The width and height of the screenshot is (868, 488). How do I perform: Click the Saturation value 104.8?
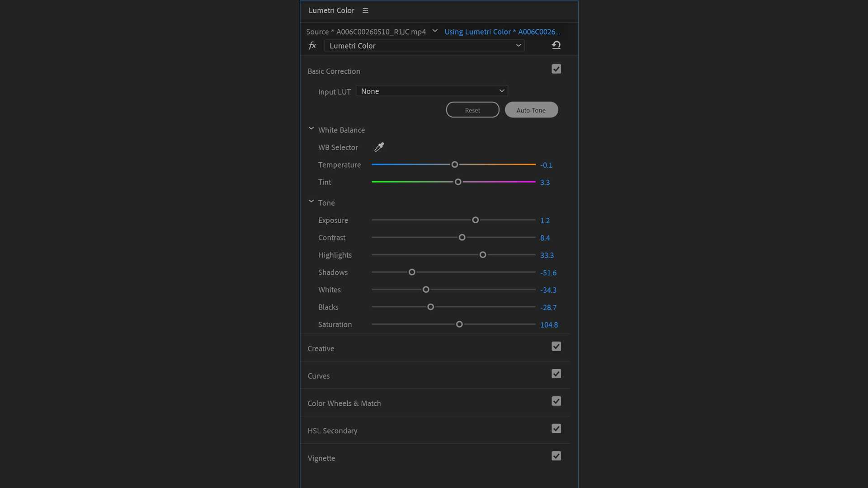pos(549,325)
